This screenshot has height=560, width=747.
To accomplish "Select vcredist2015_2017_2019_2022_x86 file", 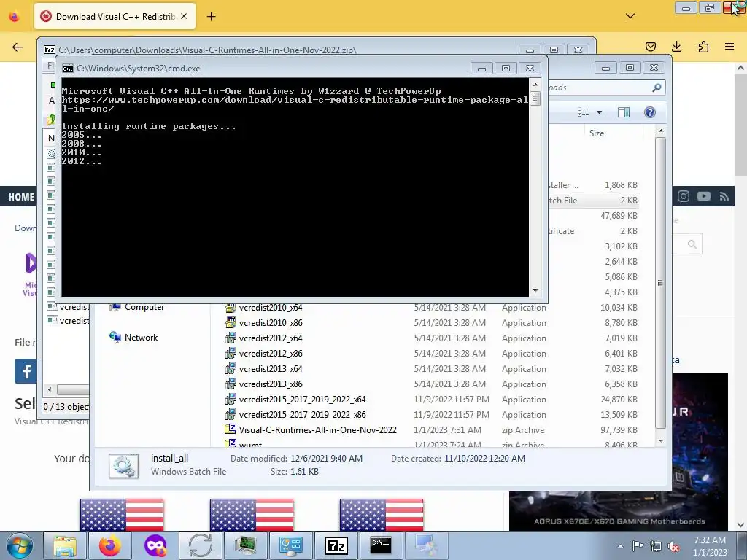I will click(x=303, y=414).
